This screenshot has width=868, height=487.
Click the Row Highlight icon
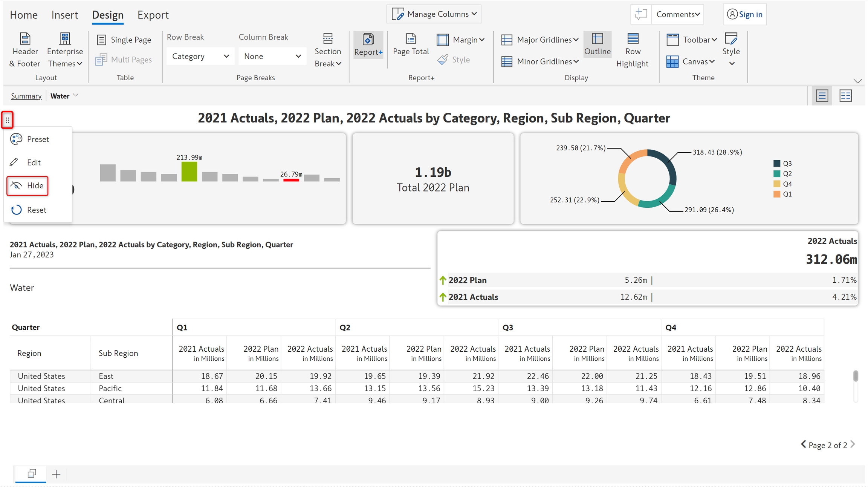[633, 39]
